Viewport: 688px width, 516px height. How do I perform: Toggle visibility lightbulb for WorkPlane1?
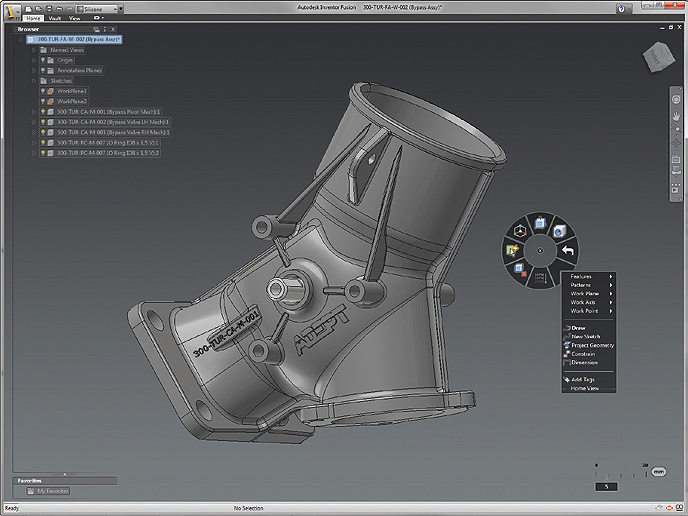point(43,91)
